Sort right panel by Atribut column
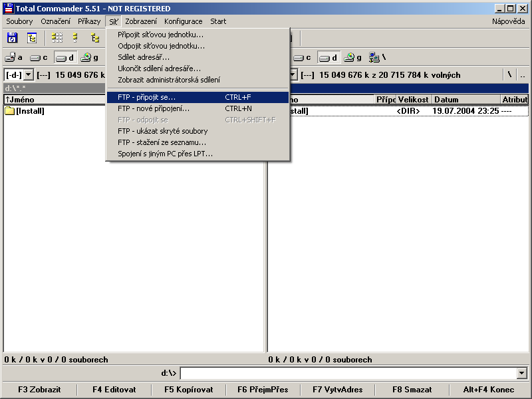 [x=514, y=99]
